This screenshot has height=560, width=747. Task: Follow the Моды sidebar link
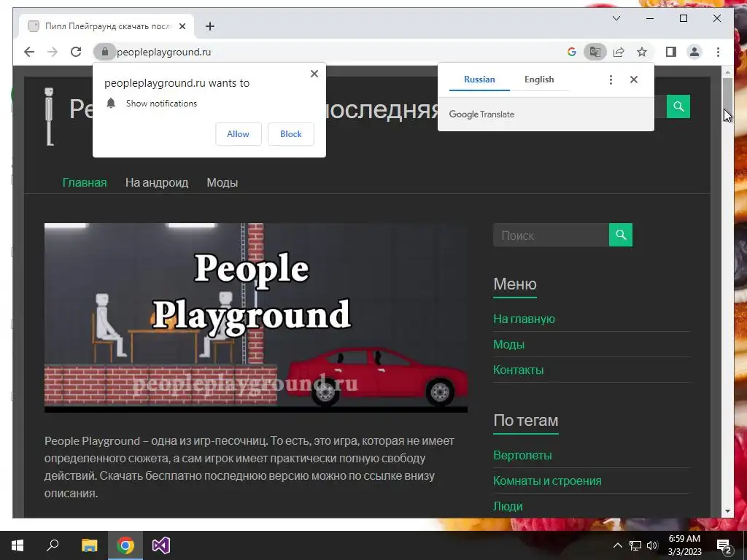(x=508, y=344)
